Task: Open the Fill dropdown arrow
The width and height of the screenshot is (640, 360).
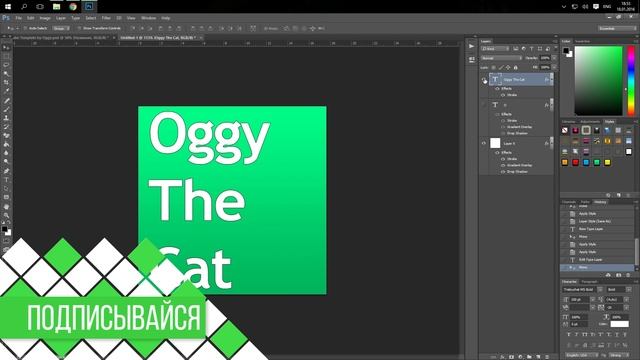Action: (554, 67)
